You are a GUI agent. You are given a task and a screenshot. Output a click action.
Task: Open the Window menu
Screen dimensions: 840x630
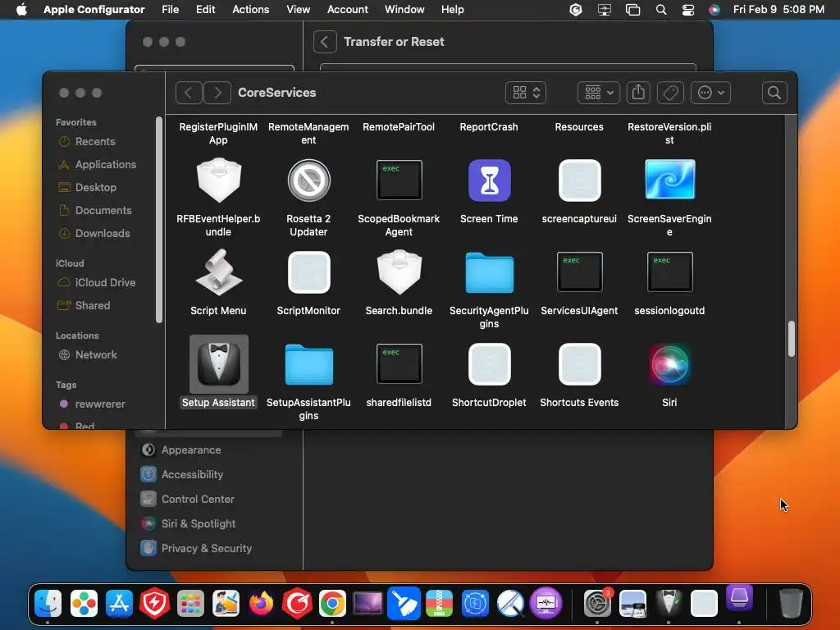404,10
